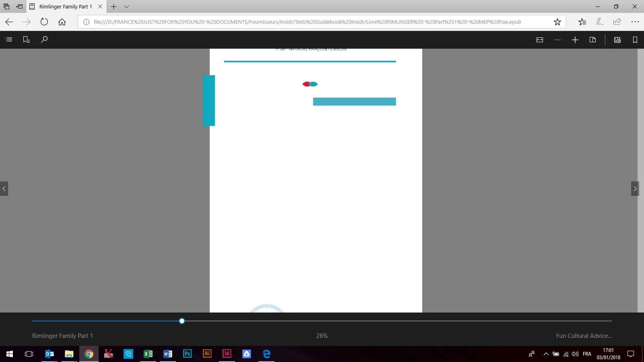The width and height of the screenshot is (644, 362).
Task: Click the back navigation arrow
Action: point(9,22)
